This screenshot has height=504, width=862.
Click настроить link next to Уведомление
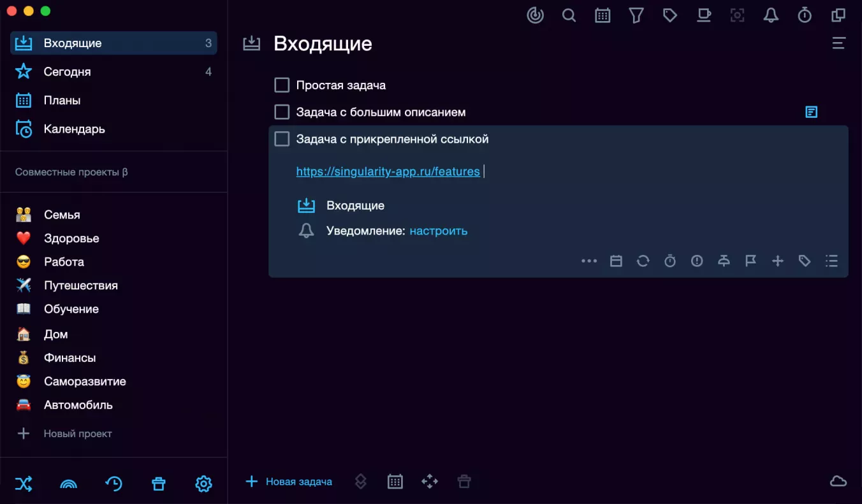click(x=439, y=231)
